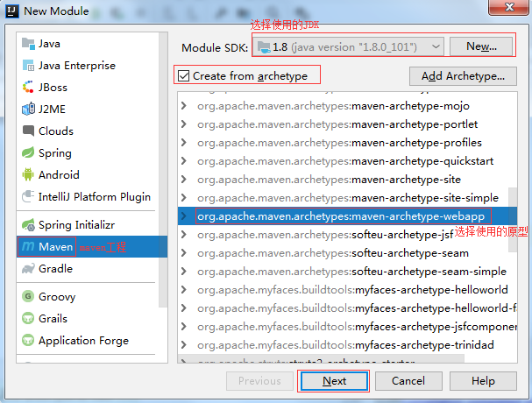Expand the maven-archetype-webapp entry
This screenshot has height=403, width=532.
pos(184,216)
